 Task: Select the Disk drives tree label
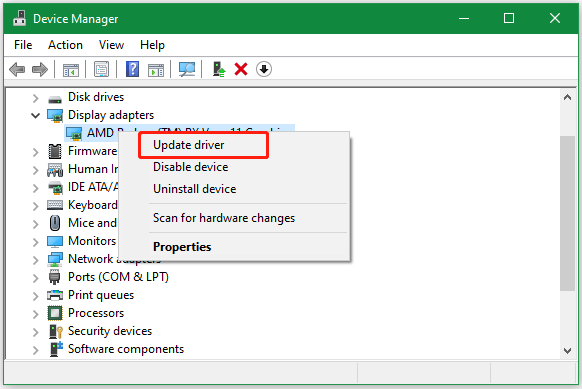click(96, 97)
